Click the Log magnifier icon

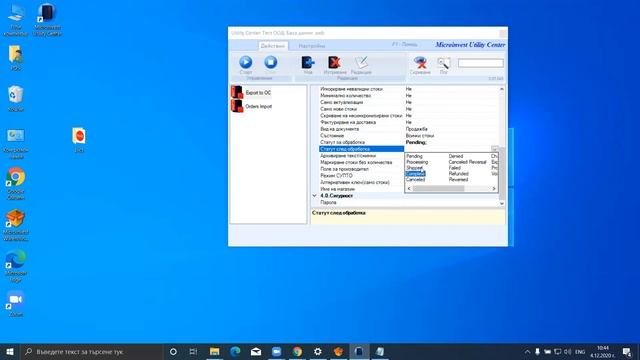443,63
